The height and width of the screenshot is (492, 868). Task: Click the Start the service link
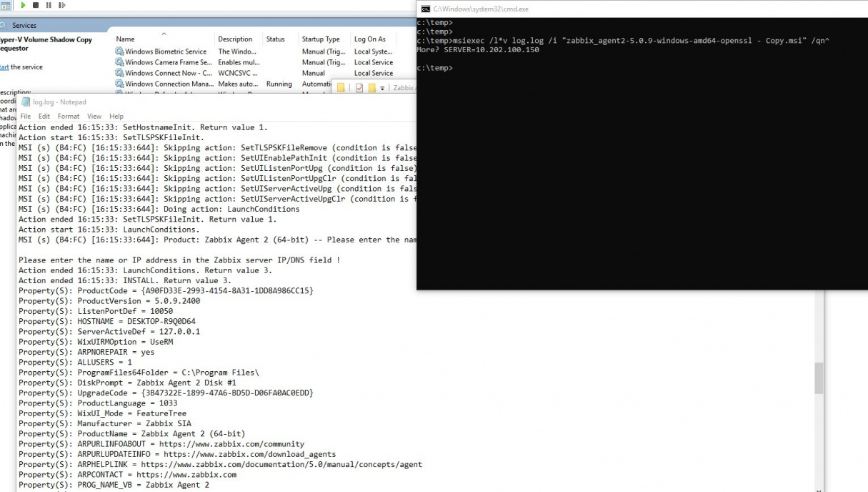pos(4,67)
